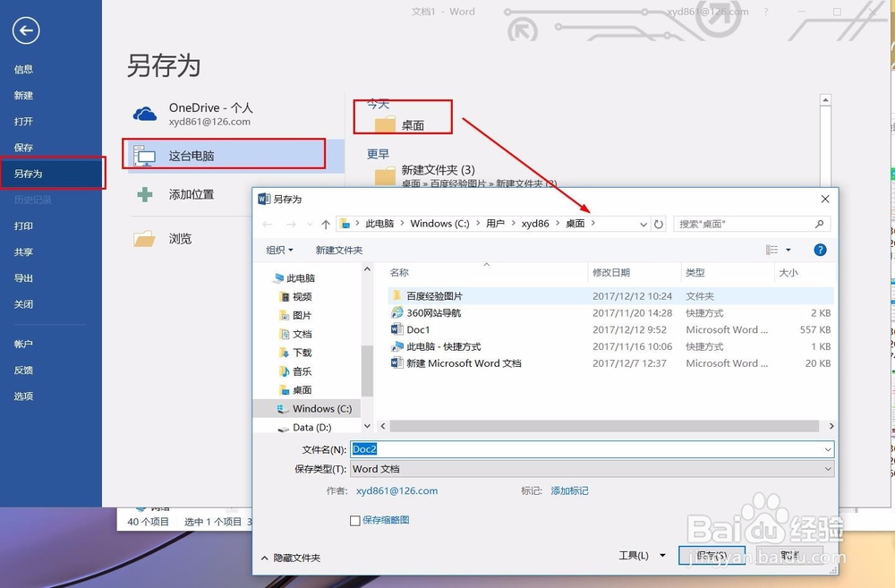Click the navigation pane vertical scrollbar

367,370
